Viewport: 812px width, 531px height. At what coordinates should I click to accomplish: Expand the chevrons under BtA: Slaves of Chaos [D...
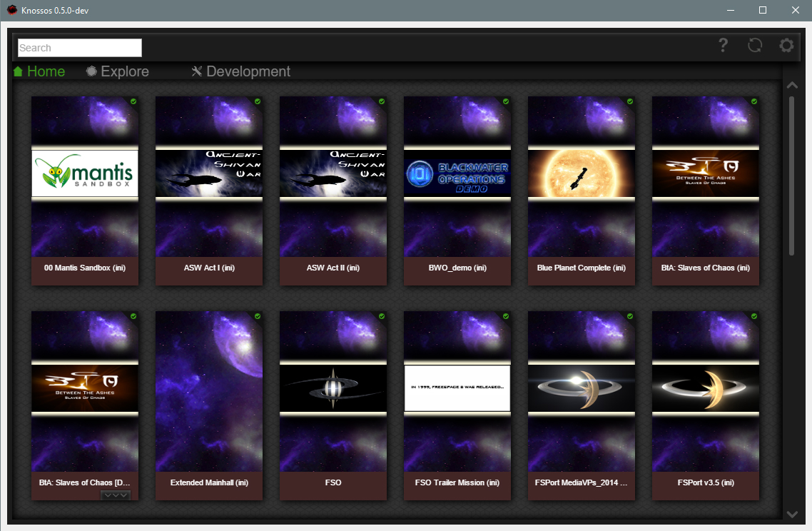(115, 495)
